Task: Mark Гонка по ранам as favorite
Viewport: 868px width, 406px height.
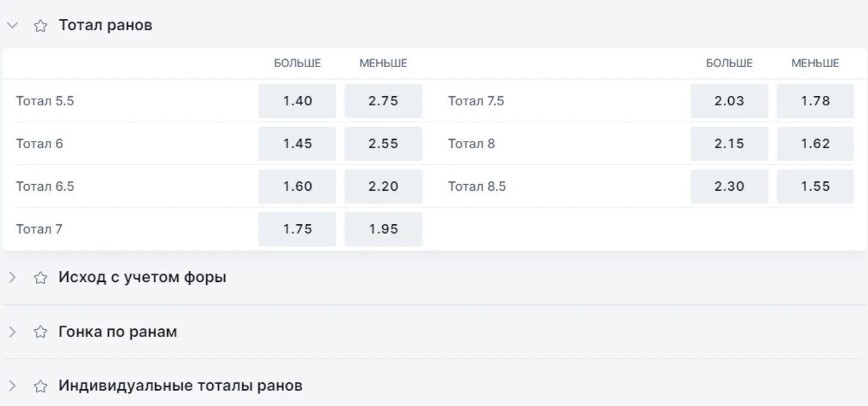Action: 40,332
